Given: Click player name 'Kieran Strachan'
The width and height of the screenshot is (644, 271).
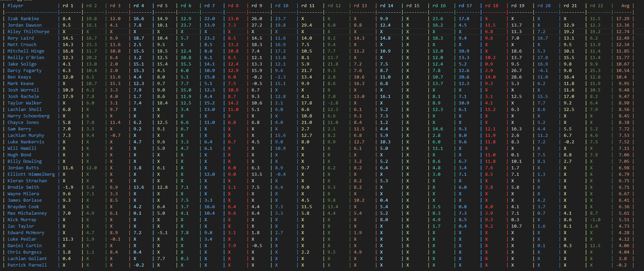Looking at the screenshot, I should (27, 181).
